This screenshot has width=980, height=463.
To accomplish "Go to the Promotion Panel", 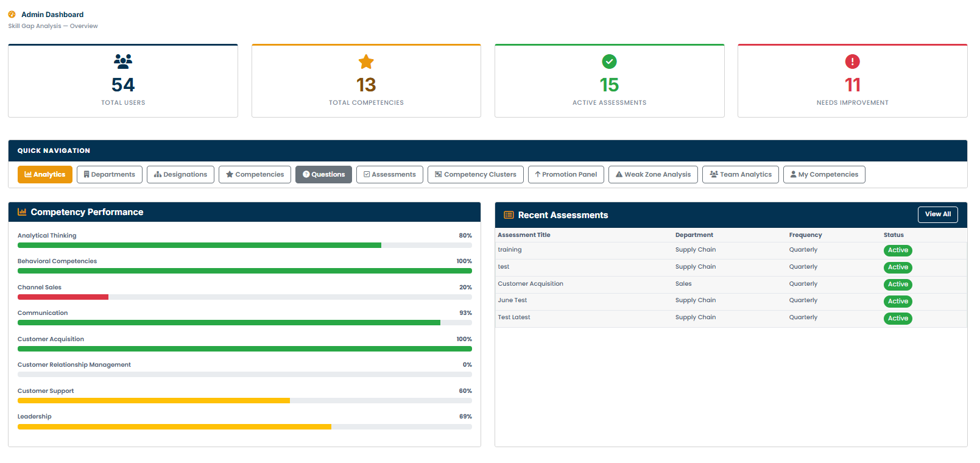I will 566,174.
